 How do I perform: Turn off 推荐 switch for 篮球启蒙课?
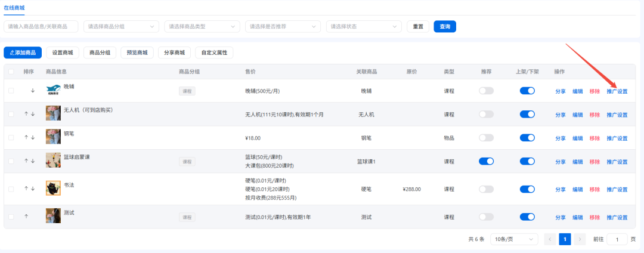click(x=486, y=161)
